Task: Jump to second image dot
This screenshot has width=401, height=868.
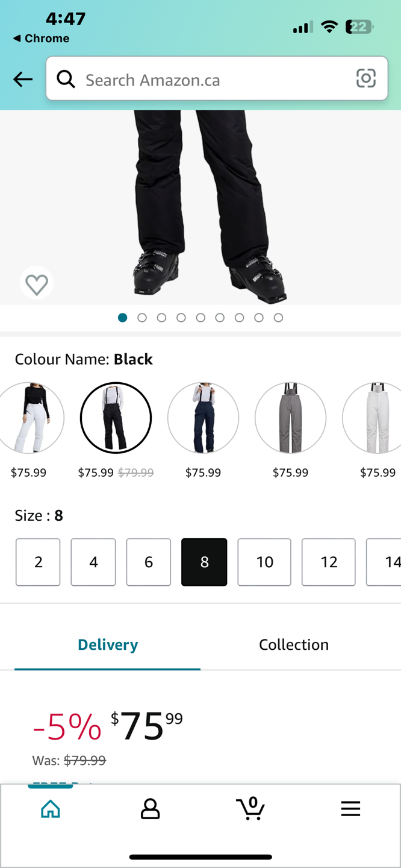Action: (x=142, y=318)
